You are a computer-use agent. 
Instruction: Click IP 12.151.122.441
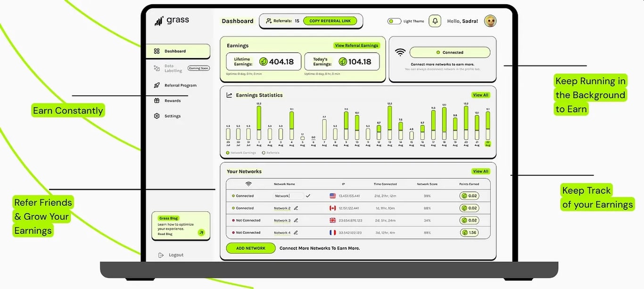(x=349, y=208)
